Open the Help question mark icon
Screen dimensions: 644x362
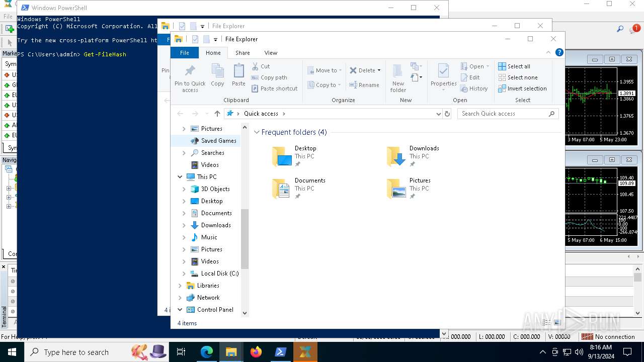click(x=559, y=52)
